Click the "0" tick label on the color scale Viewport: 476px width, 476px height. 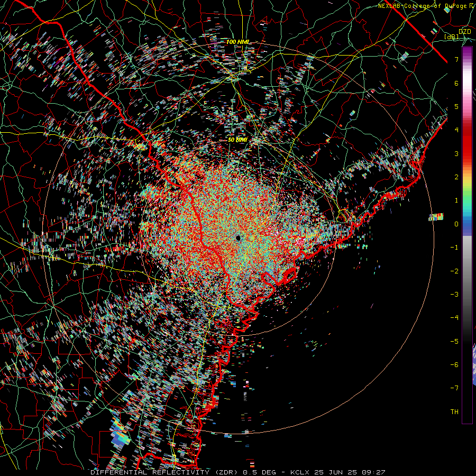(x=456, y=224)
